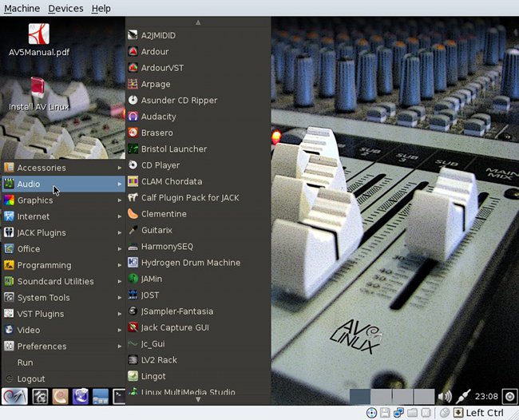The width and height of the screenshot is (519, 420).
Task: Launch Clementine music player
Action: (198, 214)
